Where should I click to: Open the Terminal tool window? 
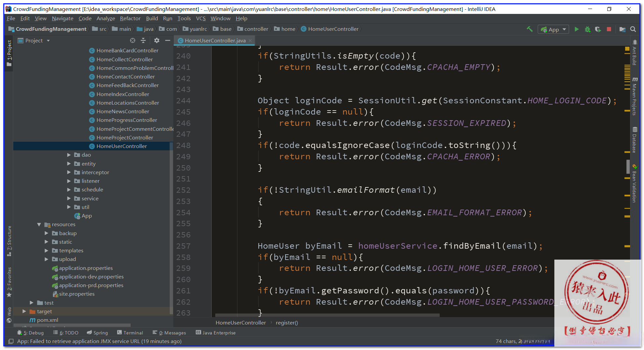click(x=130, y=333)
